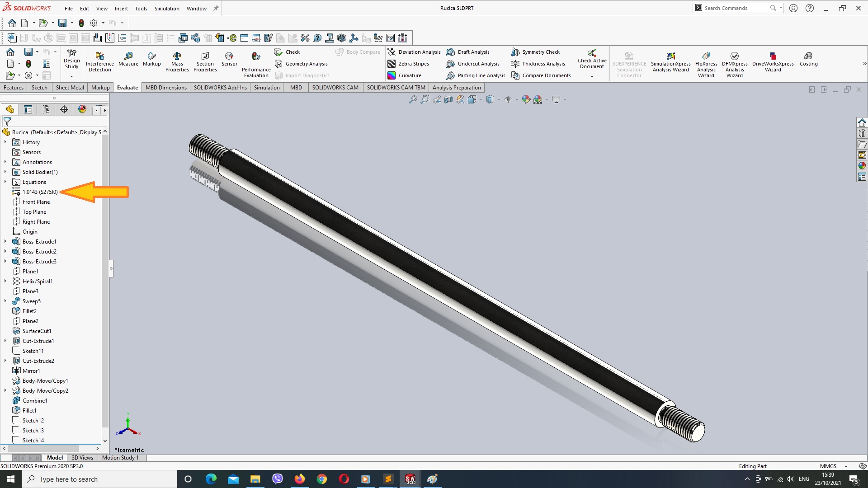This screenshot has width=868, height=488.
Task: Select Combine1 feature
Action: 30,400
